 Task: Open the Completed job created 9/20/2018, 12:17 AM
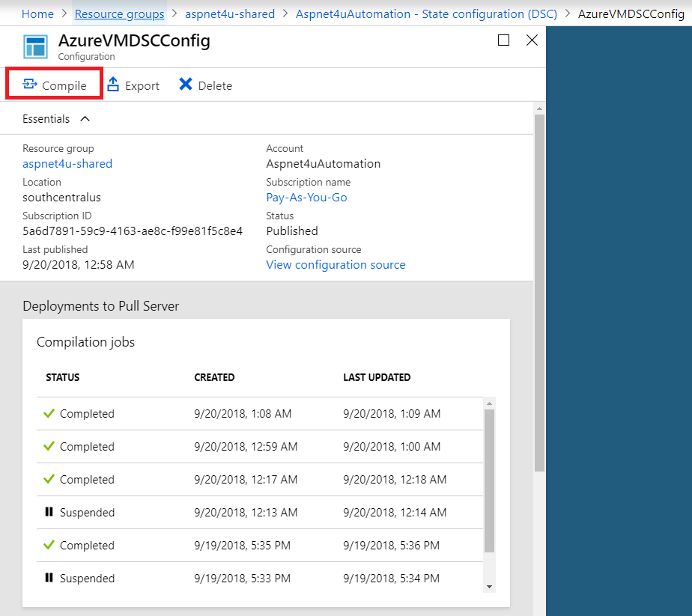259,479
